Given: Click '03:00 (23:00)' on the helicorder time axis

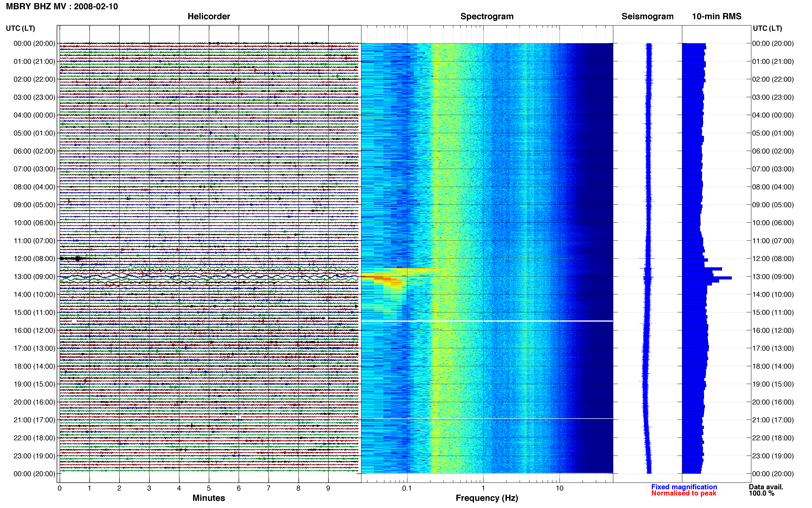Looking at the screenshot, I should [34, 97].
